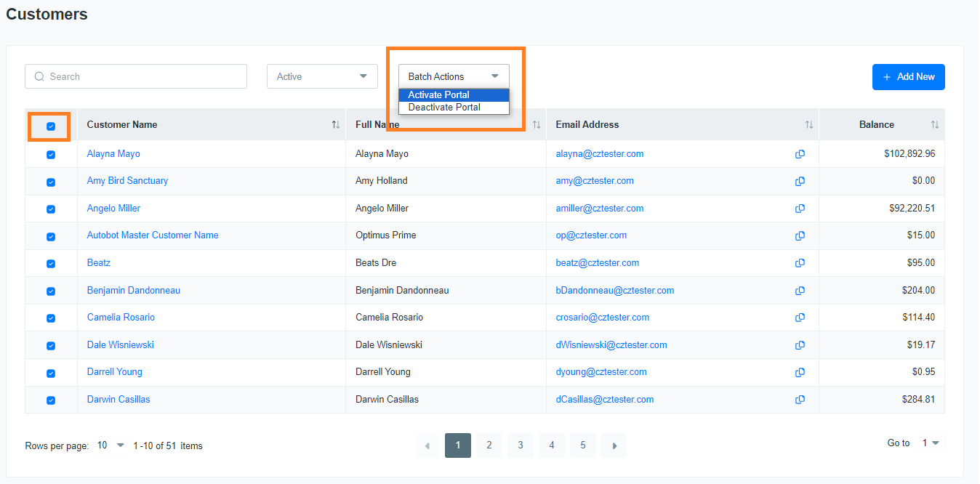The image size is (980, 484).
Task: Uncheck Alayna Mayo row checkbox
Action: 51,155
